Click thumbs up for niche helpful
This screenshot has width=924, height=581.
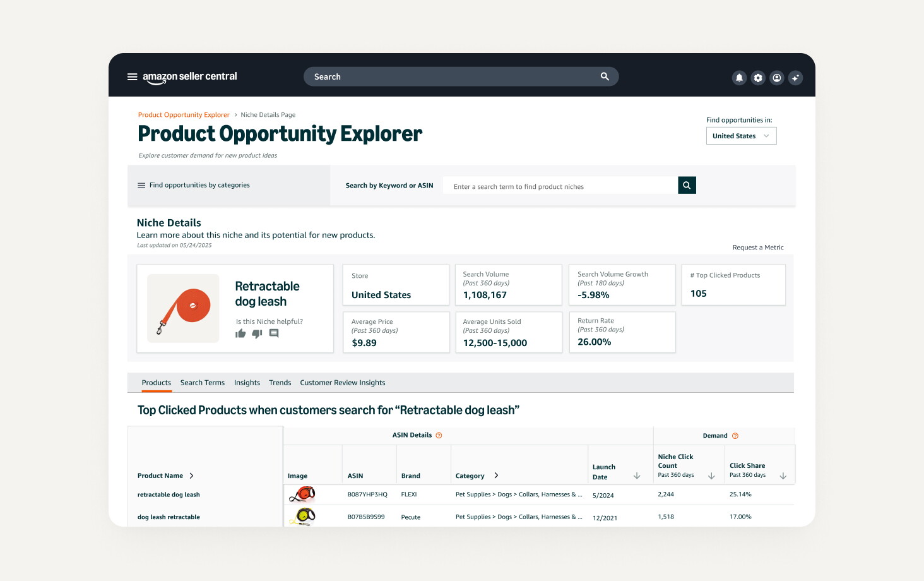(240, 333)
